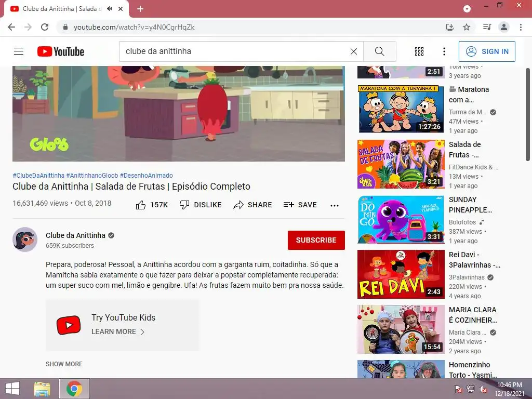Mute the tab audio speaker icon

109,9
